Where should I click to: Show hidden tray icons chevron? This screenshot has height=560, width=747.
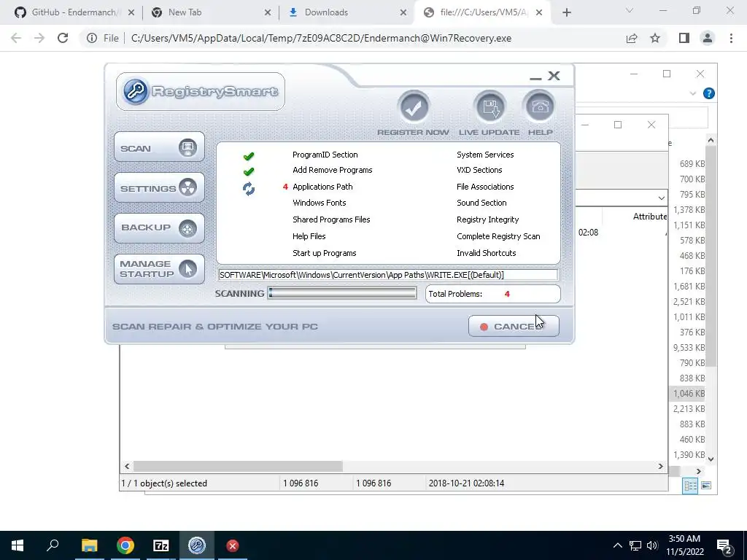(x=617, y=545)
